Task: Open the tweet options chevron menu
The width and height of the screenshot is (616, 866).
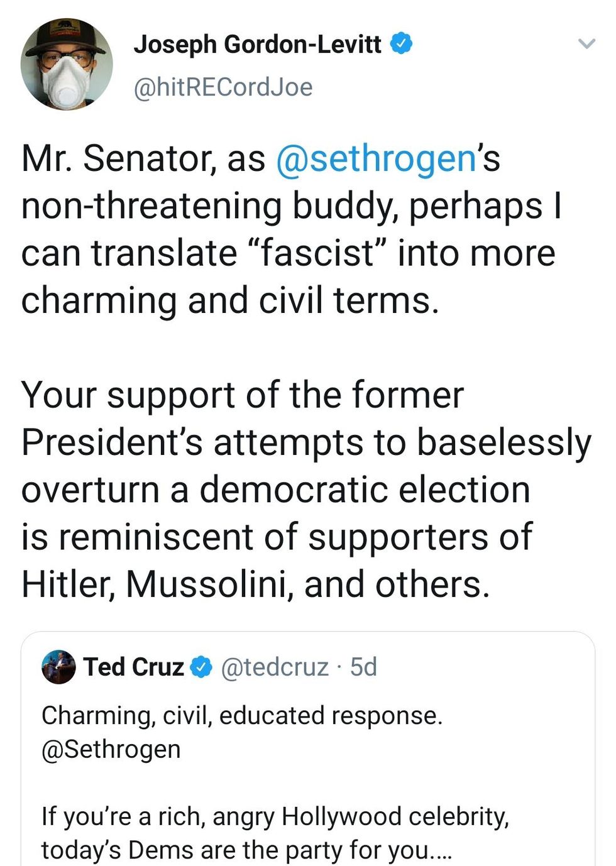Action: click(x=586, y=44)
